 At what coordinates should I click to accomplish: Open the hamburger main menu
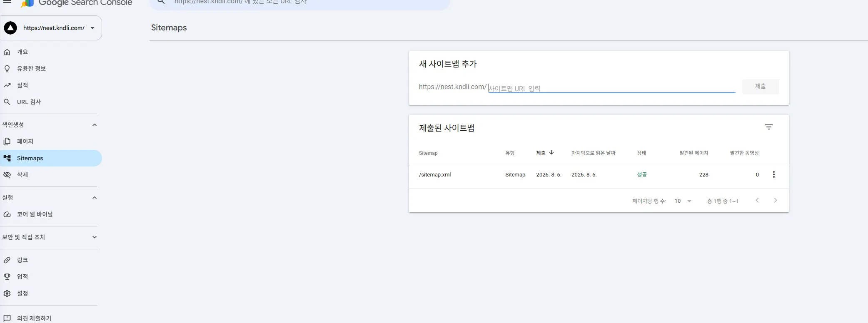click(7, 2)
